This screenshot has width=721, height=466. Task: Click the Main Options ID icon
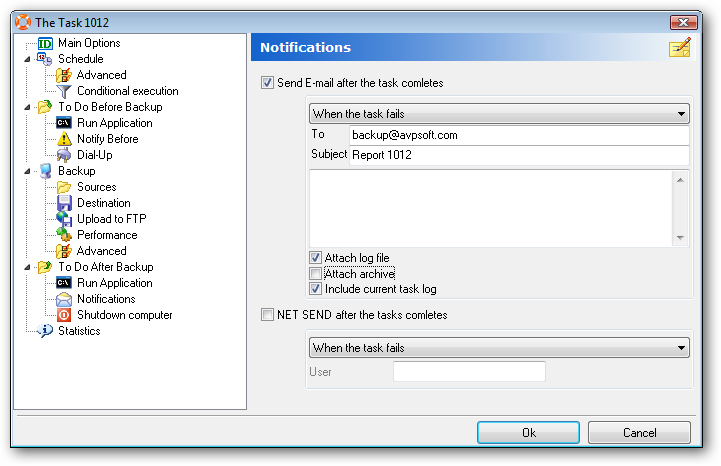[45, 44]
